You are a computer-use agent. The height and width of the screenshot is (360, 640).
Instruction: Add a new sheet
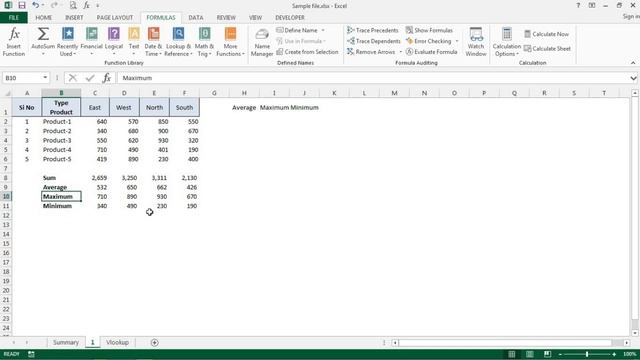(154, 342)
